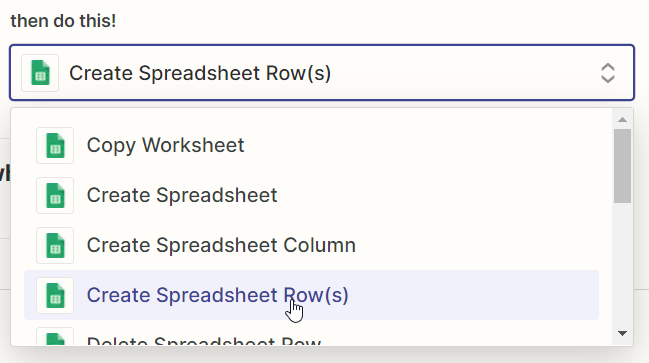The height and width of the screenshot is (363, 649).
Task: Click the Google Sheets icon in the selected action field
Action: point(40,73)
